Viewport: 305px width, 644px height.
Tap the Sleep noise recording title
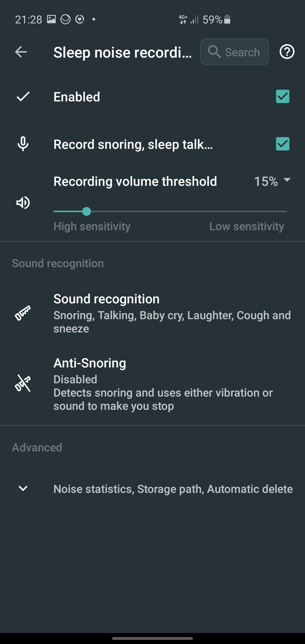pos(122,52)
